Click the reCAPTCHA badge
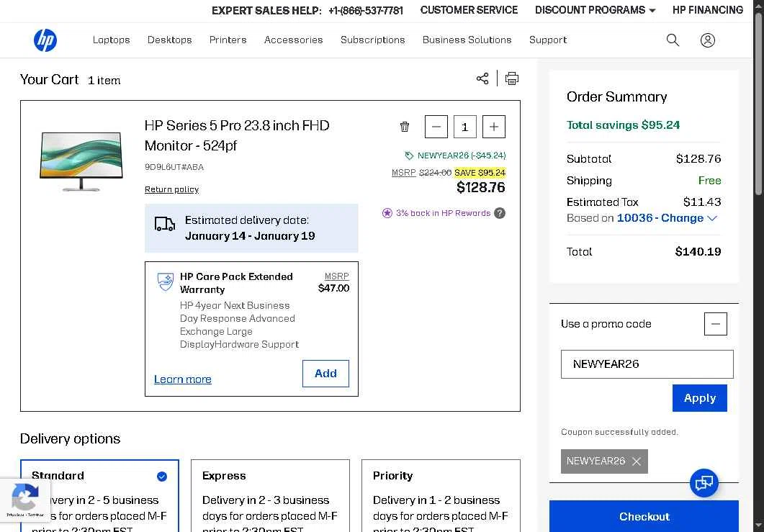This screenshot has width=764, height=532. coord(25,501)
